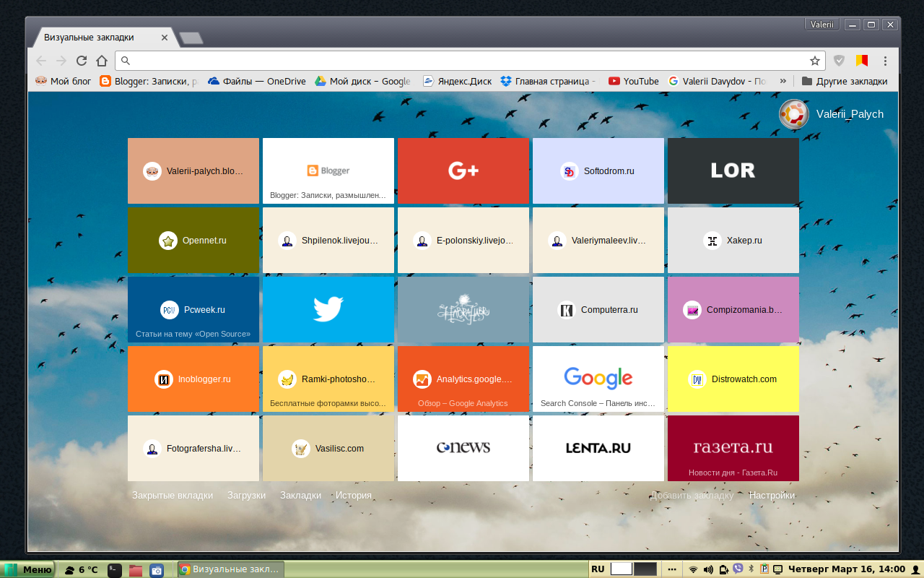Open the LENTA.RU tile
Image resolution: width=924 pixels, height=578 pixels.
[598, 449]
